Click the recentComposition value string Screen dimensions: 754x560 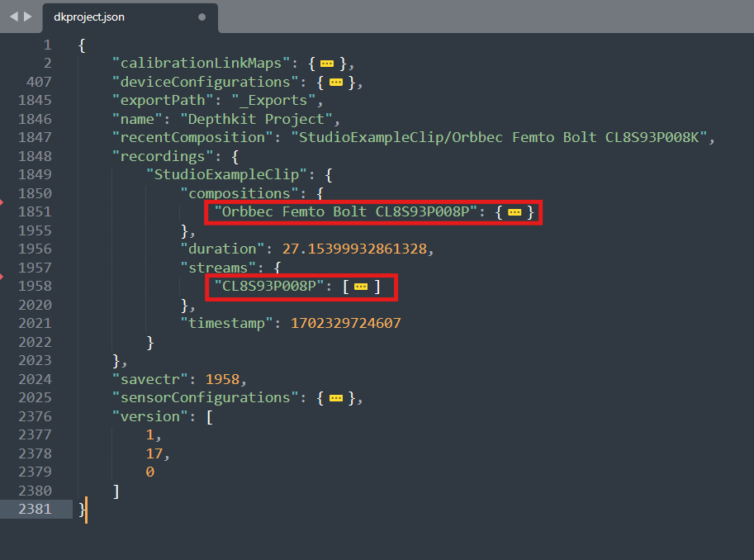click(501, 138)
